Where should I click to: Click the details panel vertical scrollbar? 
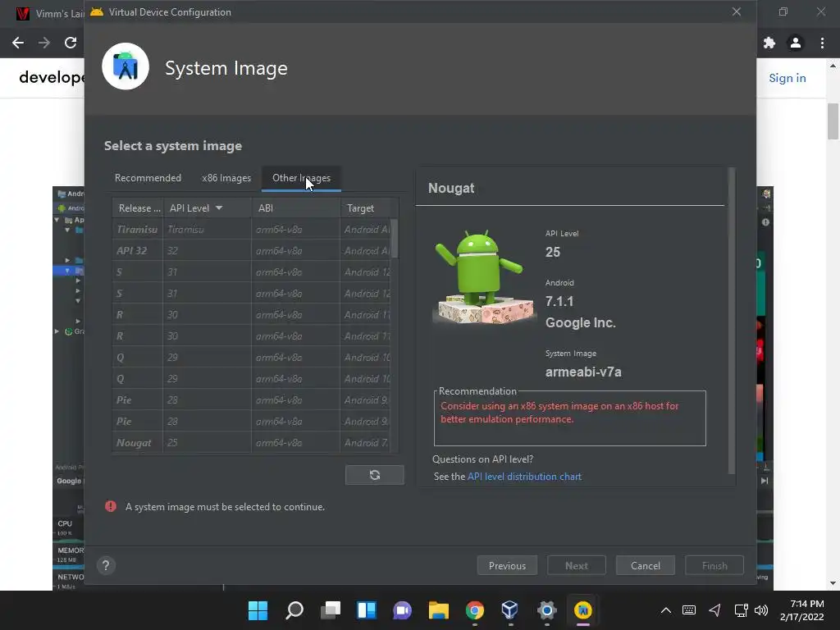point(731,322)
